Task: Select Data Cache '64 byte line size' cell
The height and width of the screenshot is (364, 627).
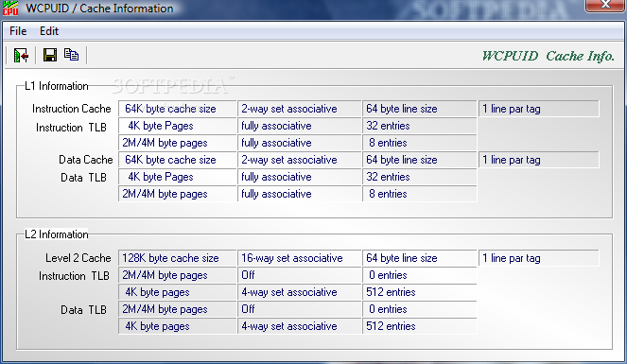Action: coord(420,160)
